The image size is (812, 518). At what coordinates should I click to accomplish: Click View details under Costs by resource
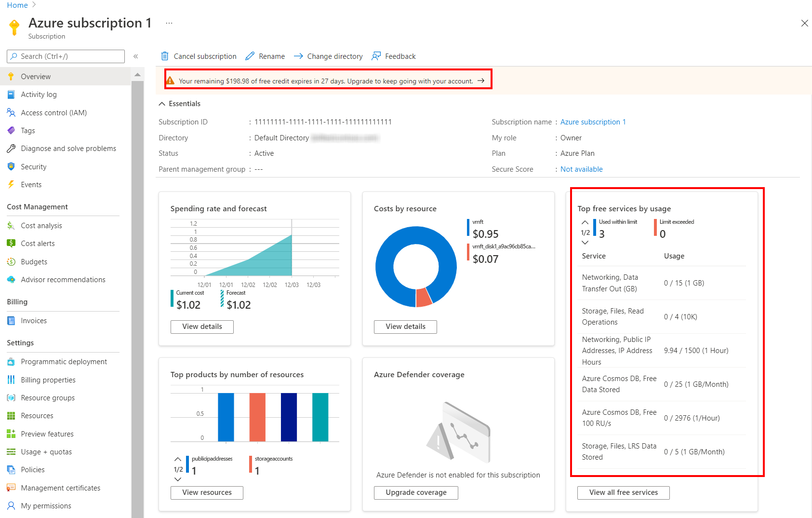tap(405, 327)
